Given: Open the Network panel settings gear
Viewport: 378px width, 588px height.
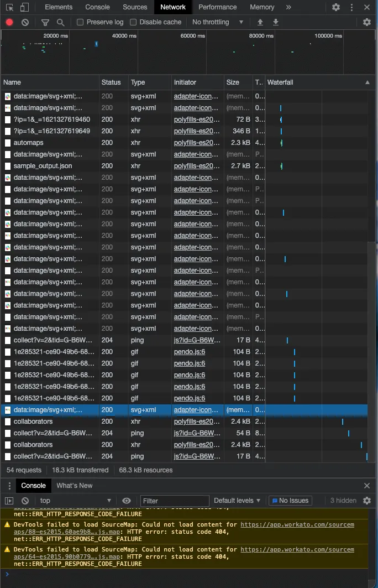Looking at the screenshot, I should pyautogui.click(x=367, y=22).
